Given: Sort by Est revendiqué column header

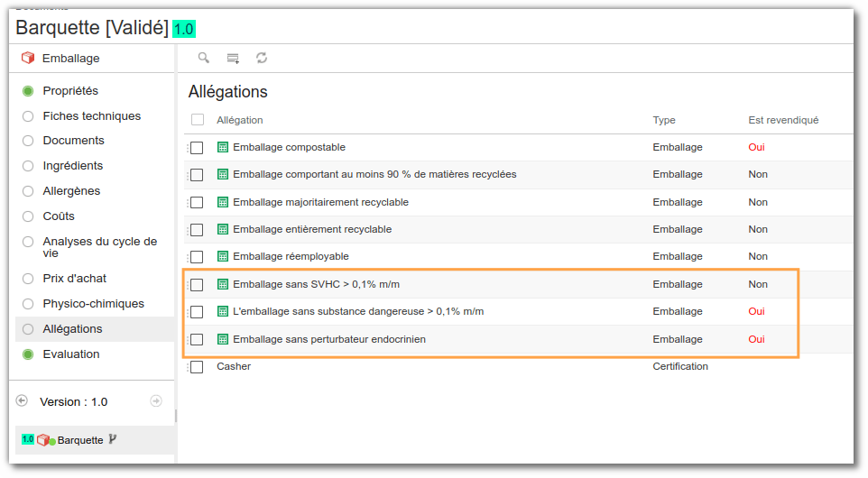Looking at the screenshot, I should 783,120.
